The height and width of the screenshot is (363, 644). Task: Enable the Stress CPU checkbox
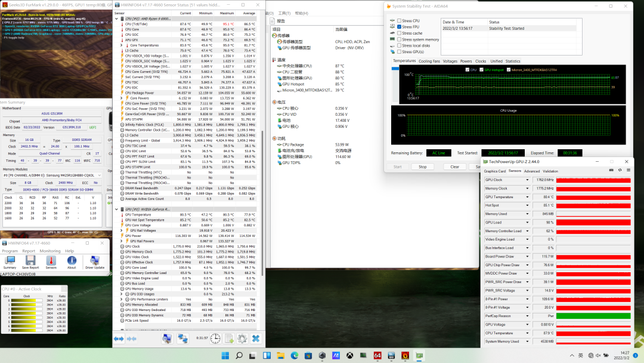click(400, 20)
